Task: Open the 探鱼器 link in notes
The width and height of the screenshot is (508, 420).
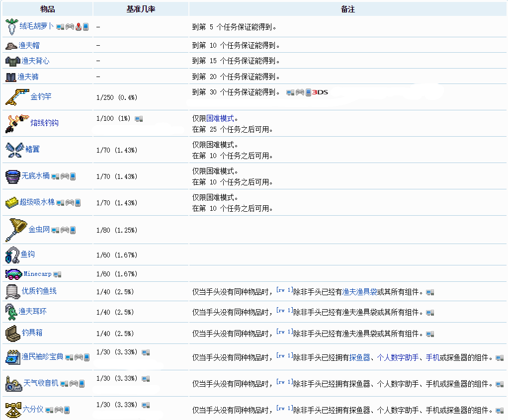Action: click(359, 357)
